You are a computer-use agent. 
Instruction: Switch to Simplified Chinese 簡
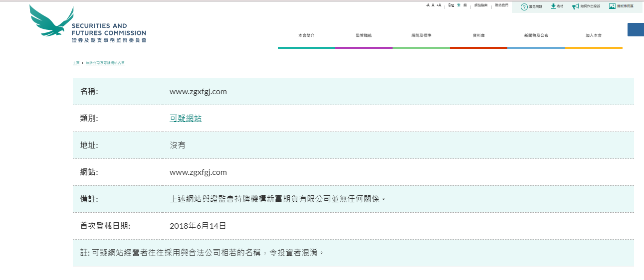pos(465,5)
